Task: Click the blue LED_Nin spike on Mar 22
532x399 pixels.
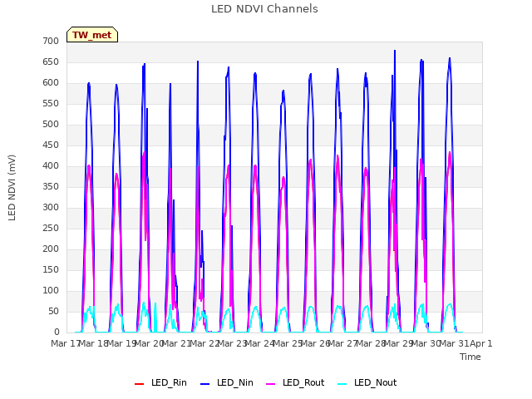Action: [198, 62]
